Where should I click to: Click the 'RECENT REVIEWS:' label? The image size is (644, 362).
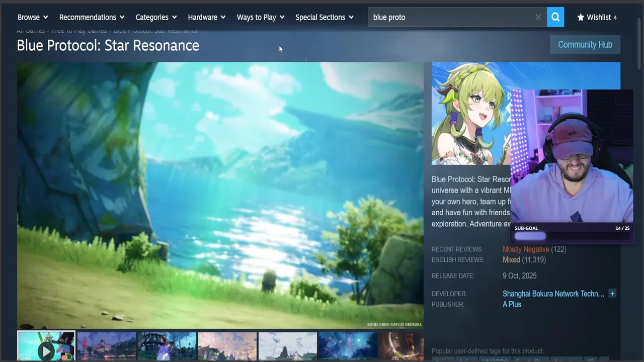[457, 249]
